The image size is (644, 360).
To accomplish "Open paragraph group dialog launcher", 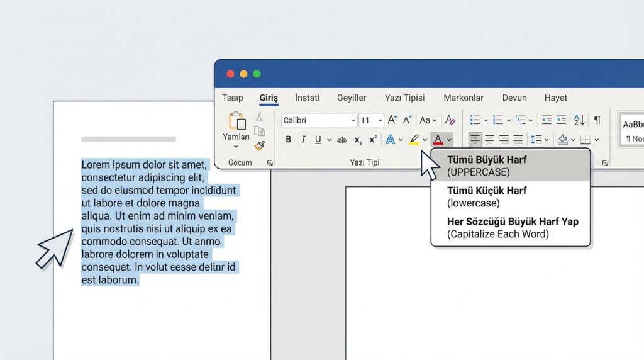I will coord(605,163).
